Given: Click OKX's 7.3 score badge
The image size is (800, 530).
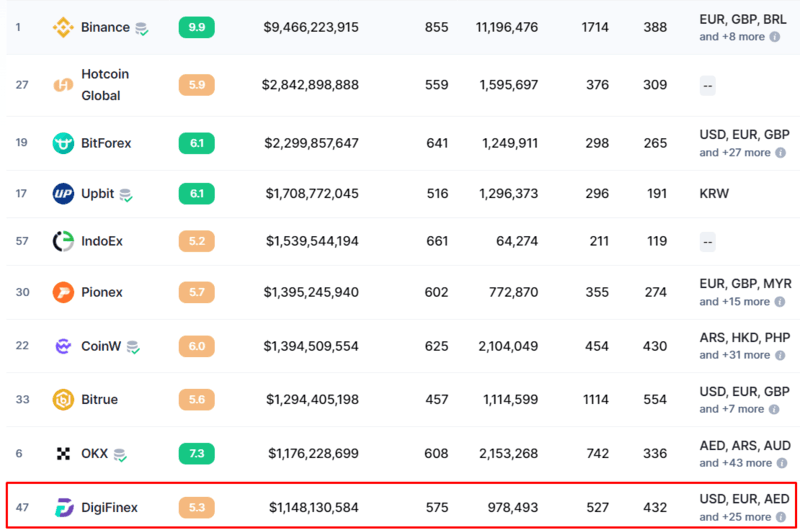Looking at the screenshot, I should [x=196, y=453].
